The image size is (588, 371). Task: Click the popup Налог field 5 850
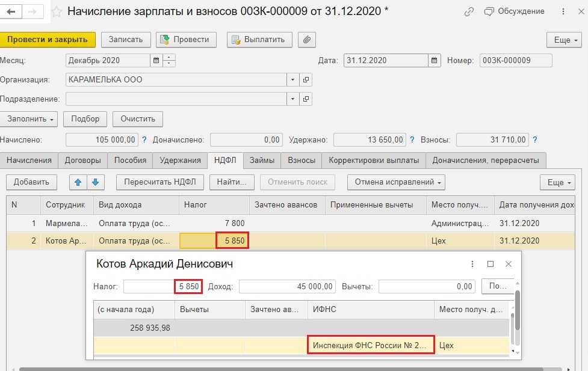pyautogui.click(x=163, y=287)
